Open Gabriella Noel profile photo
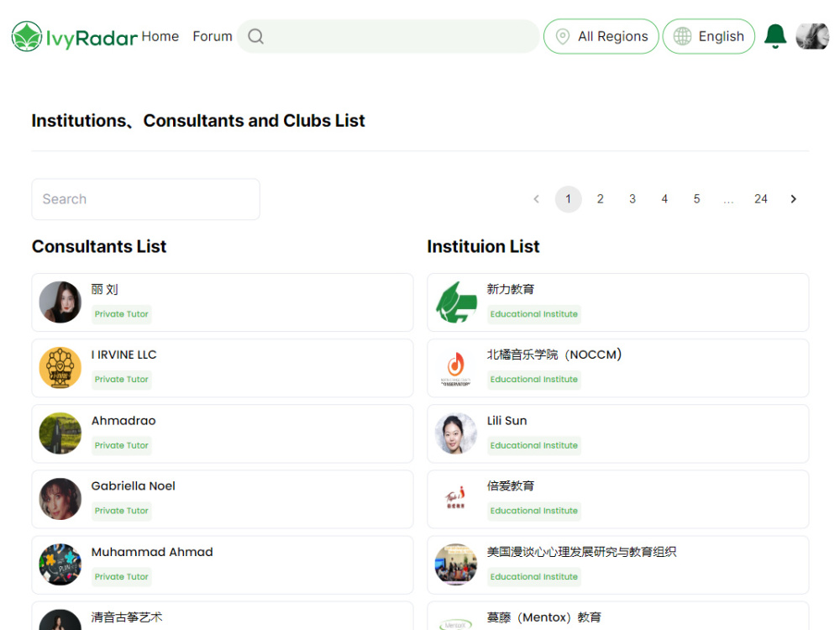 point(60,499)
